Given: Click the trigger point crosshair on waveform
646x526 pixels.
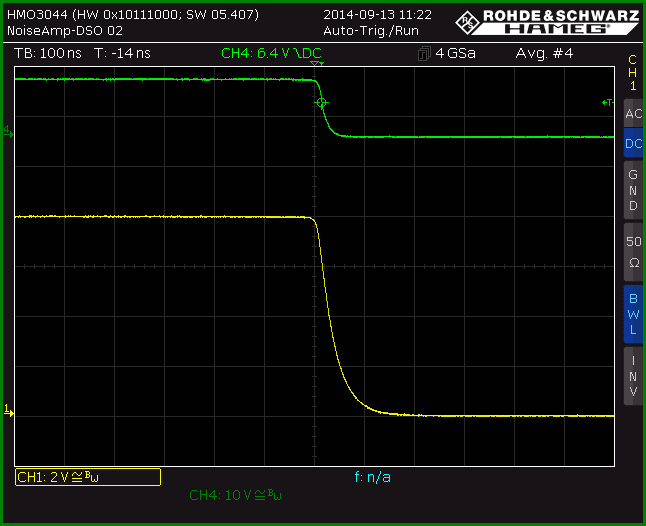Looking at the screenshot, I should click(321, 103).
